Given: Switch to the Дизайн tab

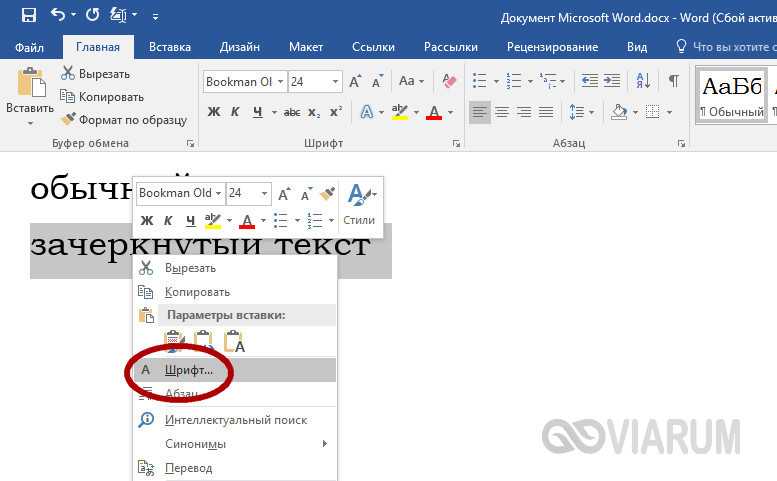Looking at the screenshot, I should 240,47.
